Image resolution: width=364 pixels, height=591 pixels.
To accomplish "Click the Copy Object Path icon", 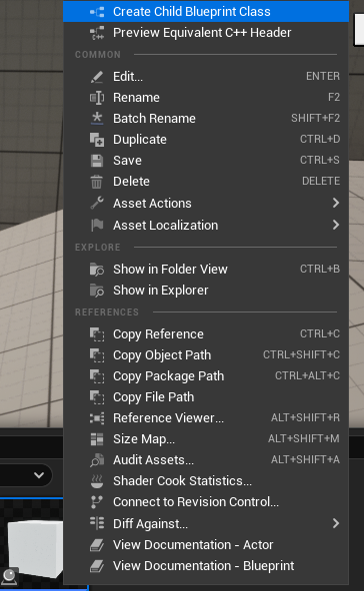I will tap(97, 355).
